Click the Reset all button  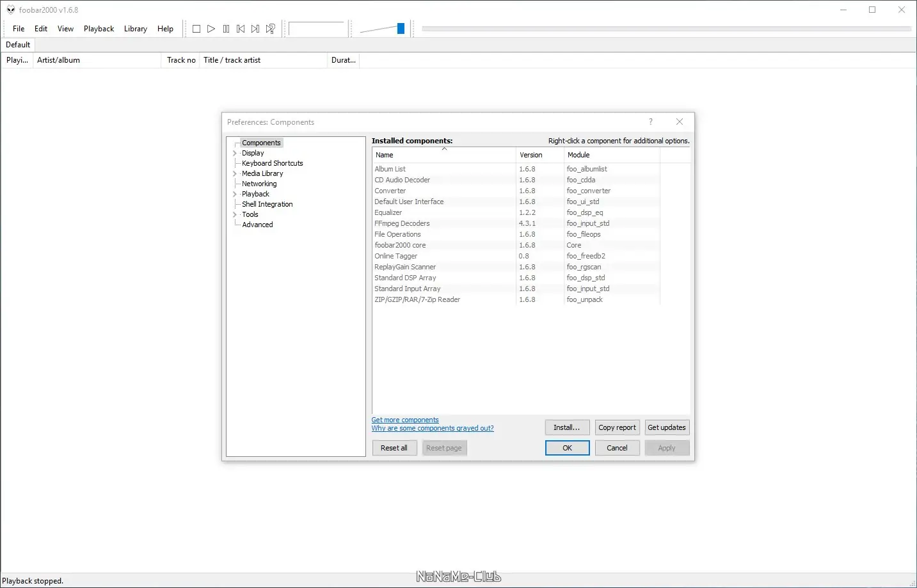(x=394, y=448)
